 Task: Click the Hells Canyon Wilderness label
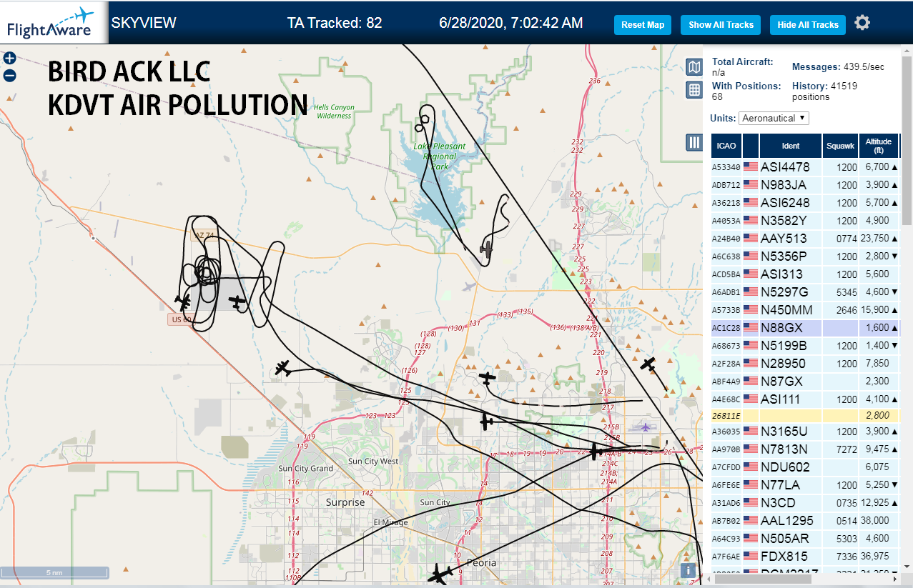[x=334, y=111]
